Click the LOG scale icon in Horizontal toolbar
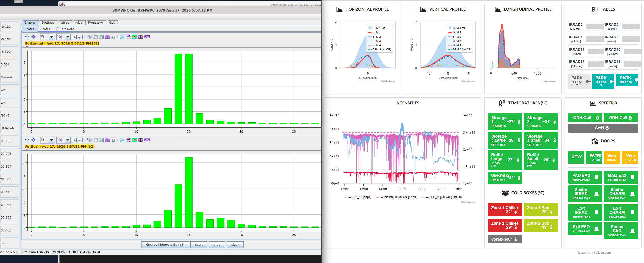The height and width of the screenshot is (263, 644). [x=147, y=37]
